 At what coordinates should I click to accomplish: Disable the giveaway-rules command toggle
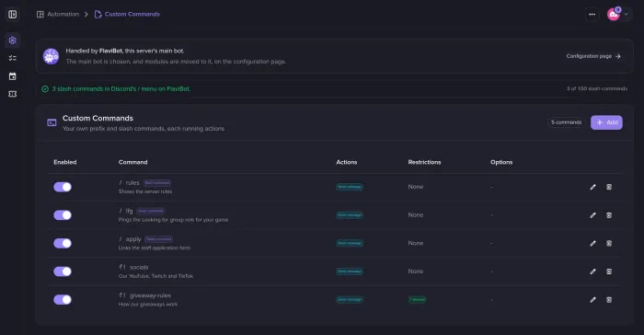pyautogui.click(x=63, y=300)
